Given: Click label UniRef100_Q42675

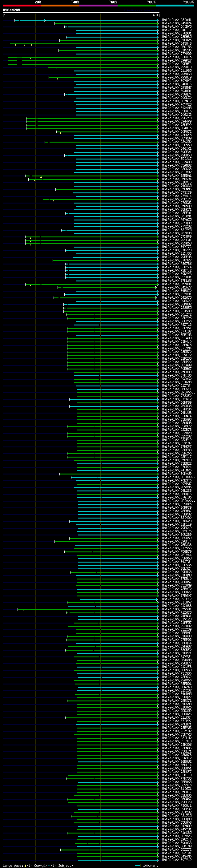Looking at the screenshot, I should (177, 298).
